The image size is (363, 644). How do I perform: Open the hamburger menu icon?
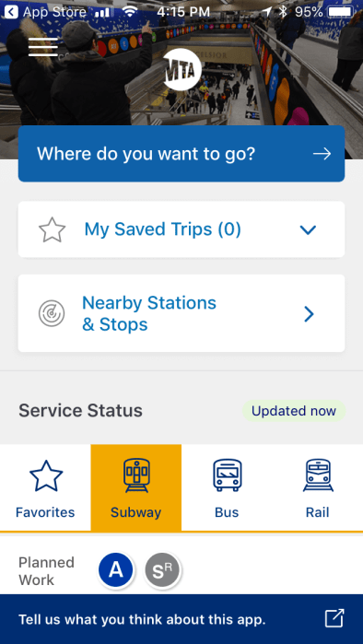pos(43,47)
